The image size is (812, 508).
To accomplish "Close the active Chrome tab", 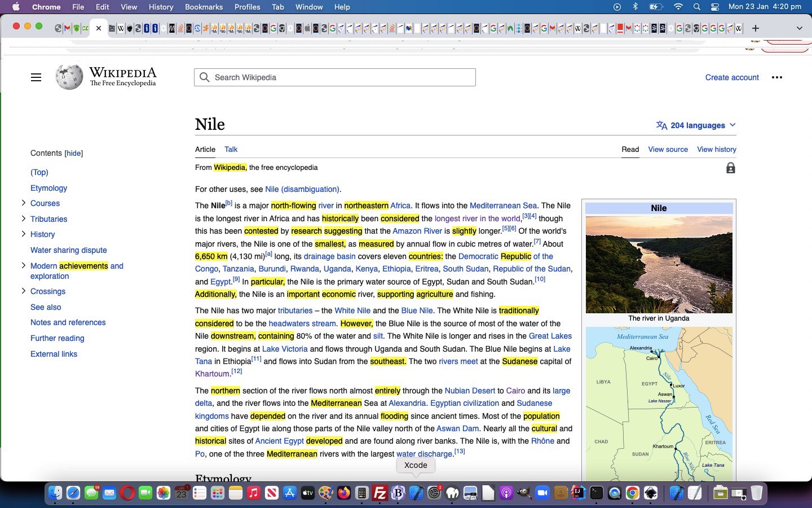I will pos(99,28).
